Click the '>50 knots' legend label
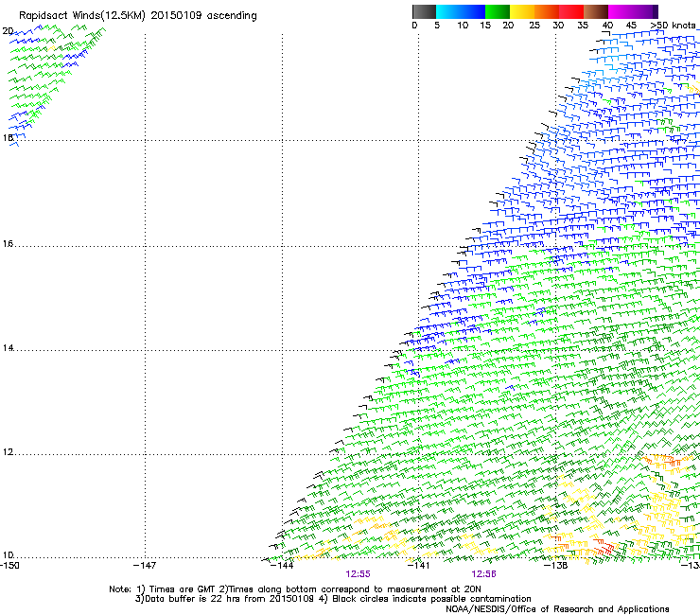Viewport: 700px width, 615px height. pos(673,26)
